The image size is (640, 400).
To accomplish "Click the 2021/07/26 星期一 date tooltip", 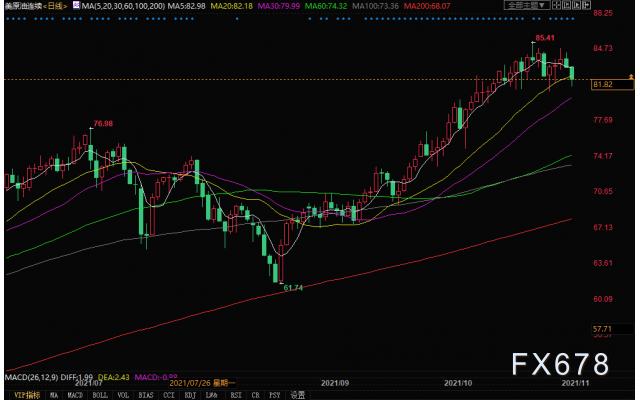I will click(x=202, y=383).
